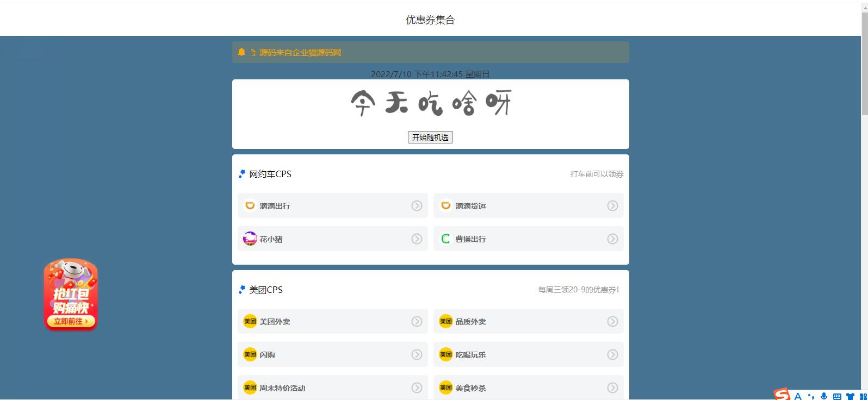Click the arrow circle in the 滴滴出行 row
868x400 pixels.
click(x=417, y=205)
